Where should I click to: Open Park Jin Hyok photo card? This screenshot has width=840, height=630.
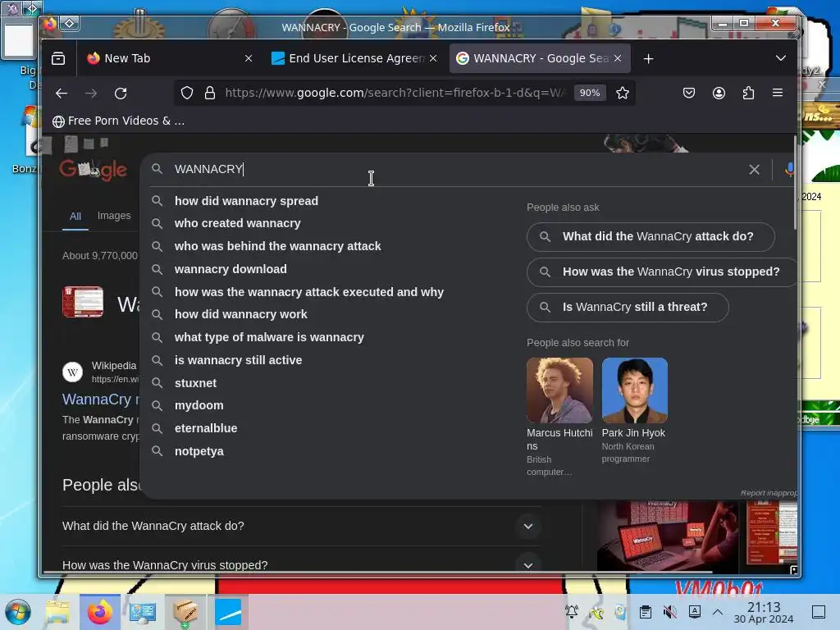(634, 390)
